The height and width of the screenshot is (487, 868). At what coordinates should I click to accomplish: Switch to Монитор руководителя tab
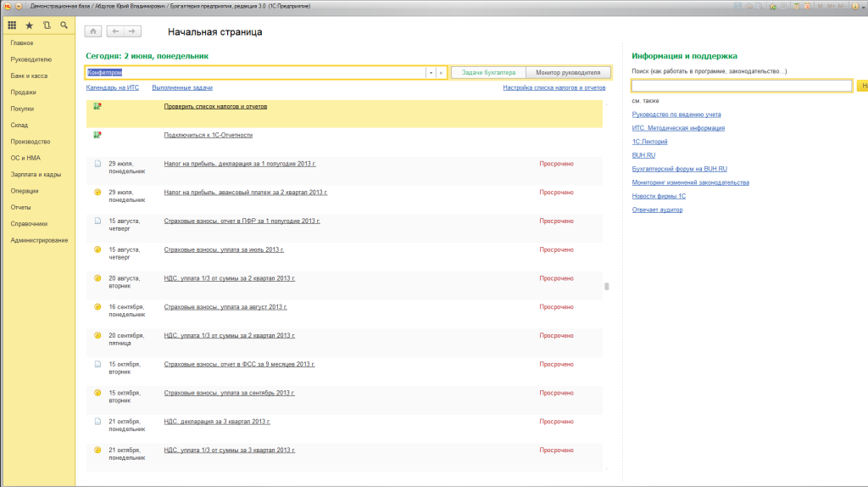[568, 73]
